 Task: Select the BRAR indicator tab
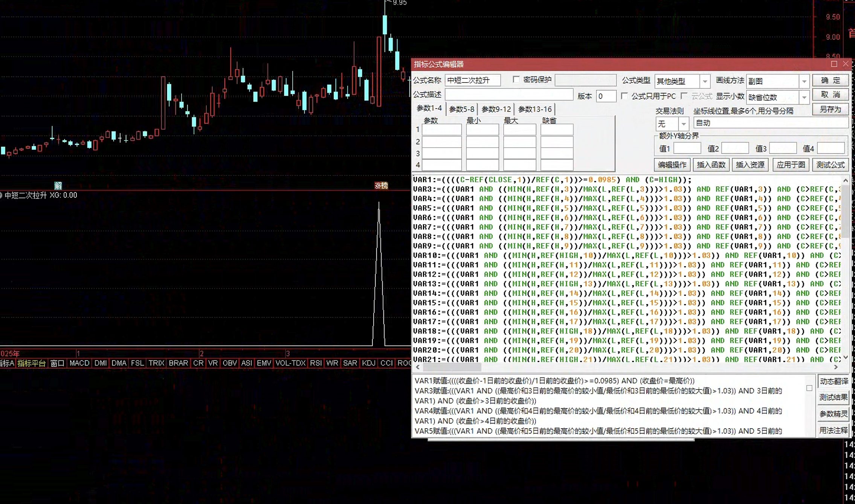(x=178, y=363)
